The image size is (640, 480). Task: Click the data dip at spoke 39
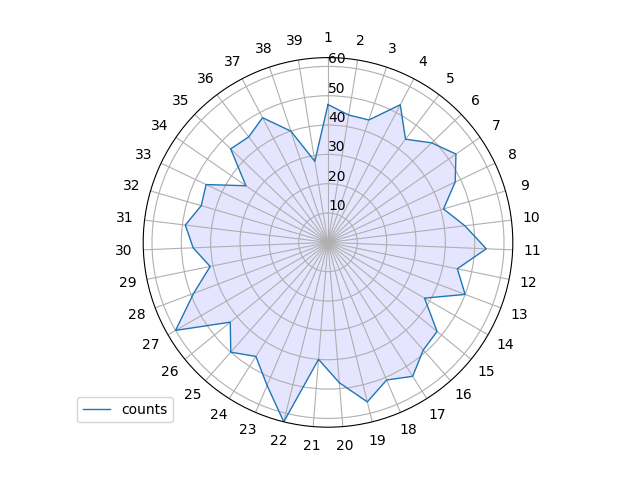(x=314, y=161)
